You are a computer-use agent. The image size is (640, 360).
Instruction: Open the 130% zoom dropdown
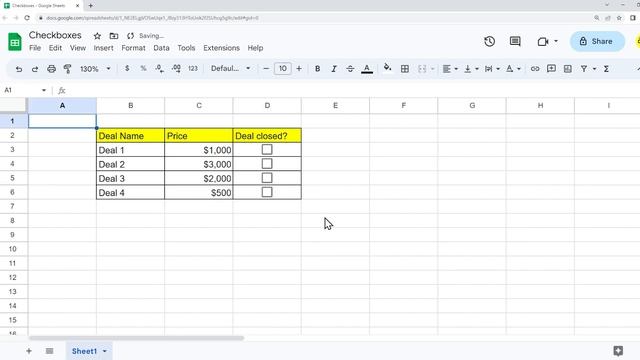95,69
